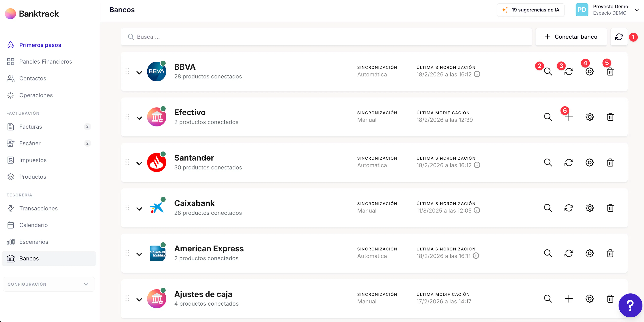Open settings for Ajustes de caja

point(589,299)
